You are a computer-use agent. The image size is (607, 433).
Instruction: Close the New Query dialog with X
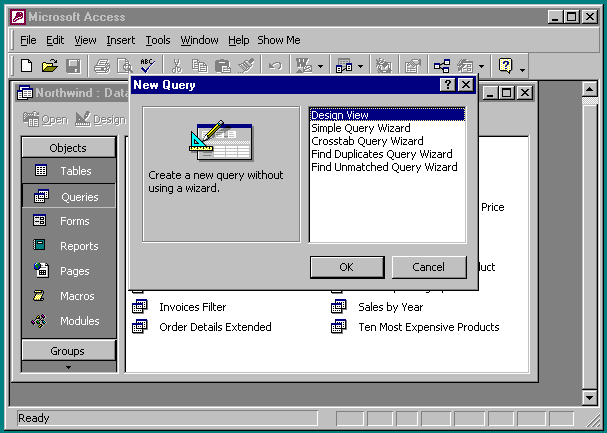point(466,85)
